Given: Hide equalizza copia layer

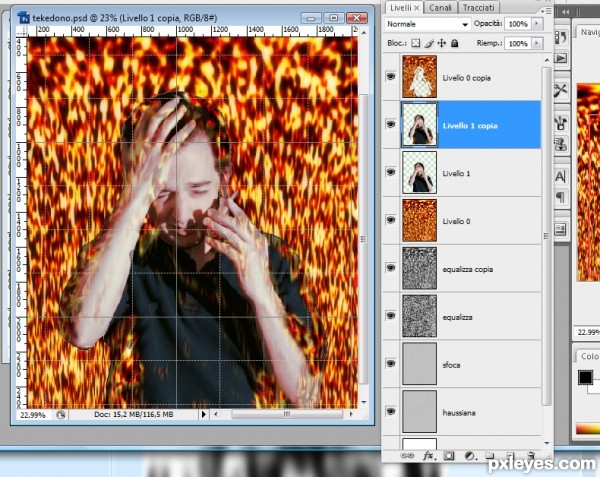Looking at the screenshot, I should pyautogui.click(x=391, y=268).
